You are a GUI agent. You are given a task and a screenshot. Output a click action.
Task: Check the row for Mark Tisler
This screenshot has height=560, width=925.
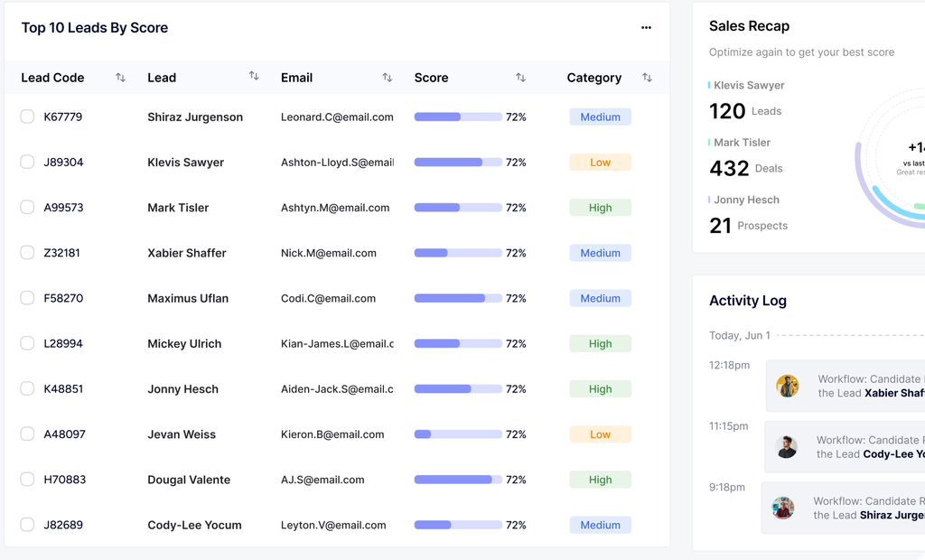[x=27, y=207]
